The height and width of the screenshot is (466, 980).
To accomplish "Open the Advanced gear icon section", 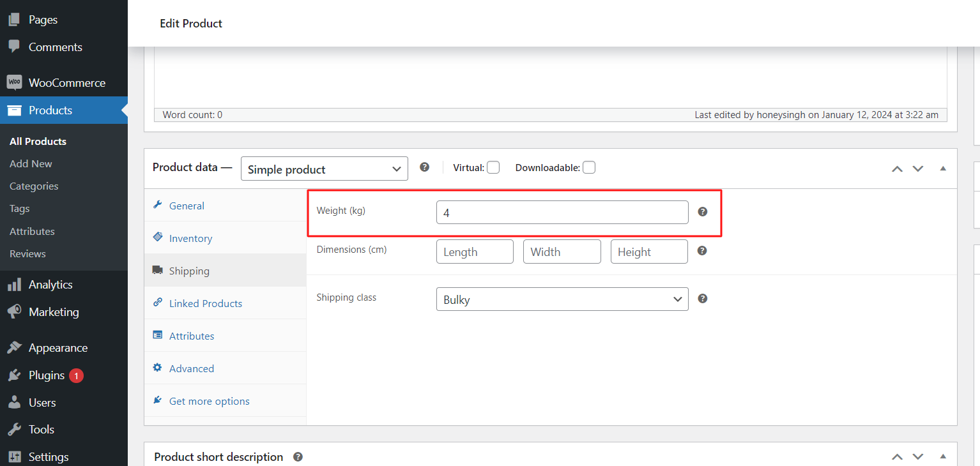I will [x=157, y=368].
